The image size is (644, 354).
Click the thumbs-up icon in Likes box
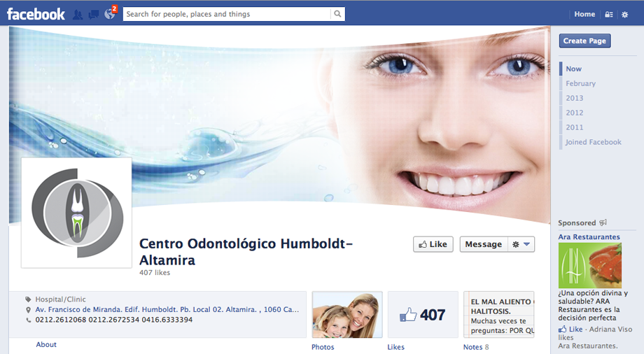408,315
